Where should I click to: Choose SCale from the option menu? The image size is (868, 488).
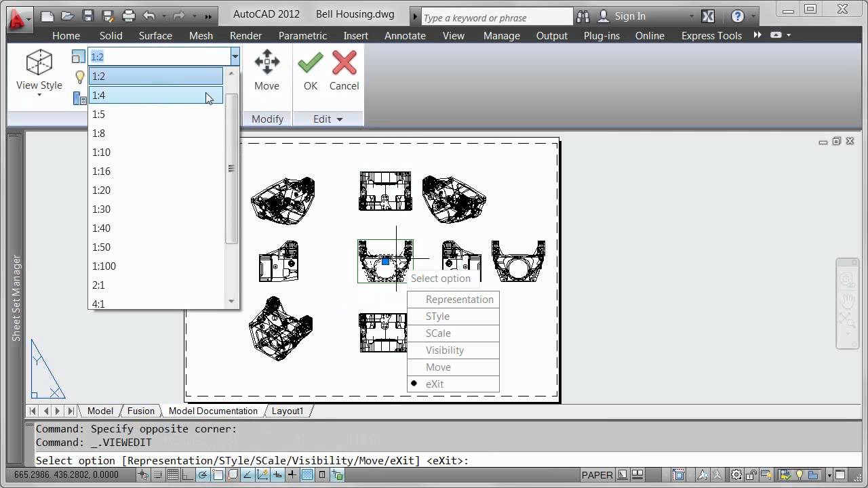[453, 333]
